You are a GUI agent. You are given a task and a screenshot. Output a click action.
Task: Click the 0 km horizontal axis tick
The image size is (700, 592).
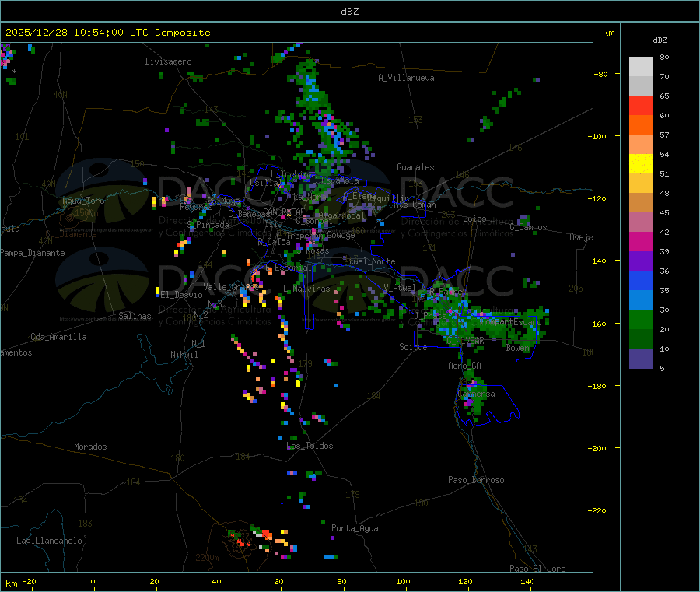click(93, 581)
